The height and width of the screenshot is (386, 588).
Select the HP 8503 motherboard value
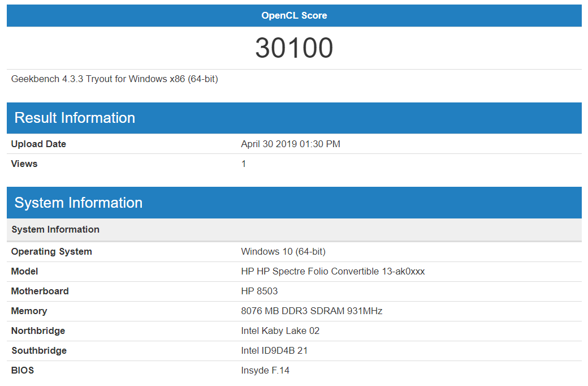(x=259, y=291)
